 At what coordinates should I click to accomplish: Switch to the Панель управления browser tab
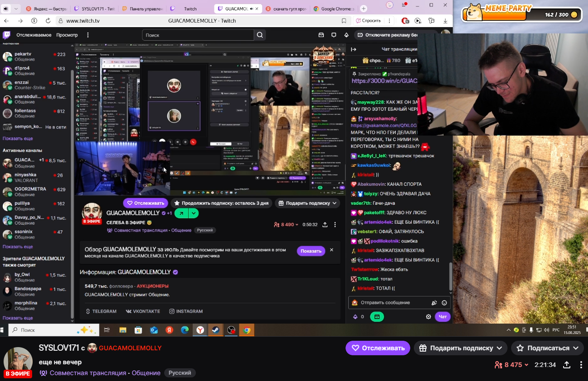pyautogui.click(x=142, y=9)
